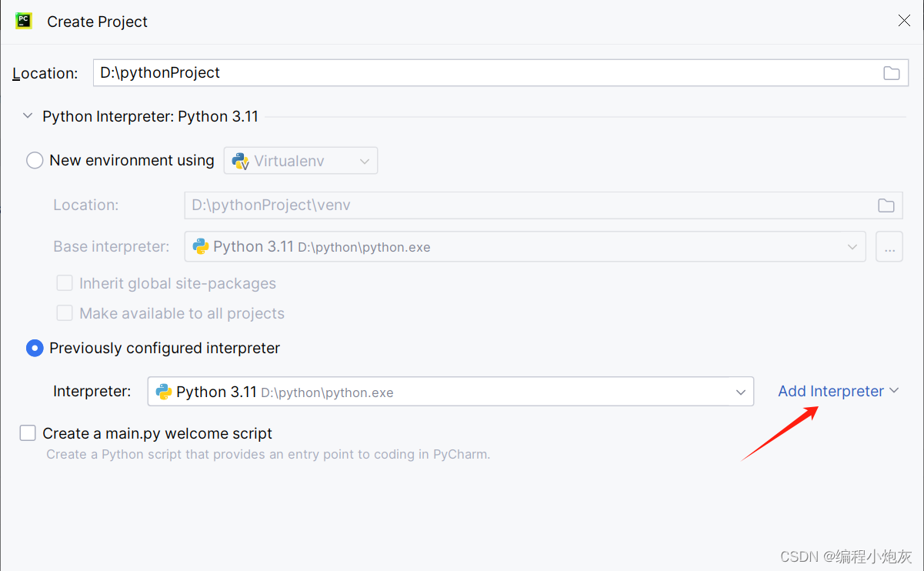
Task: Enable 'Create a main.py welcome script'
Action: 28,432
